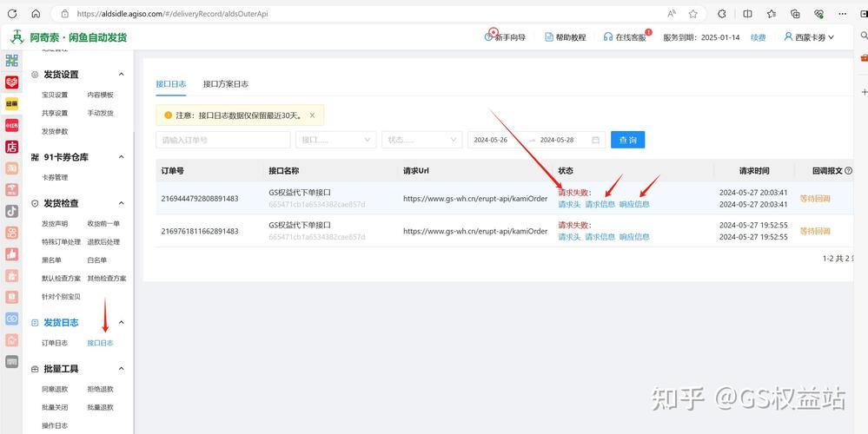View site info lock icon
Viewport: 868px width, 434px height.
click(x=65, y=14)
